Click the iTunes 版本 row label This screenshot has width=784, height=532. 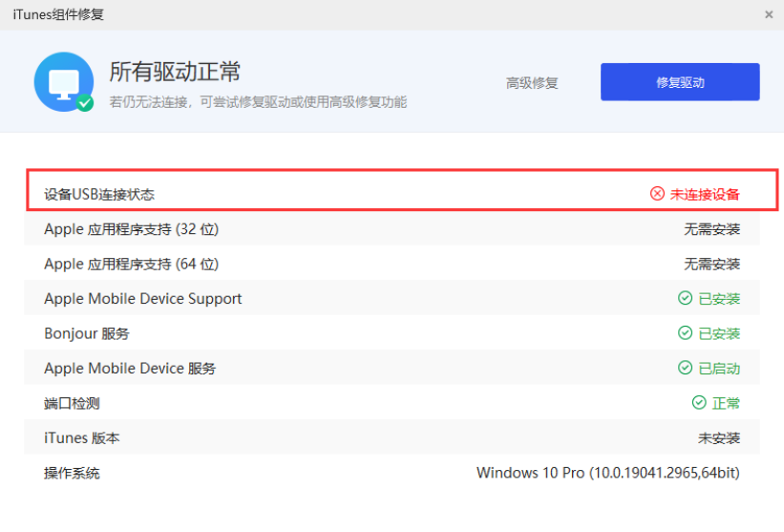(x=82, y=438)
